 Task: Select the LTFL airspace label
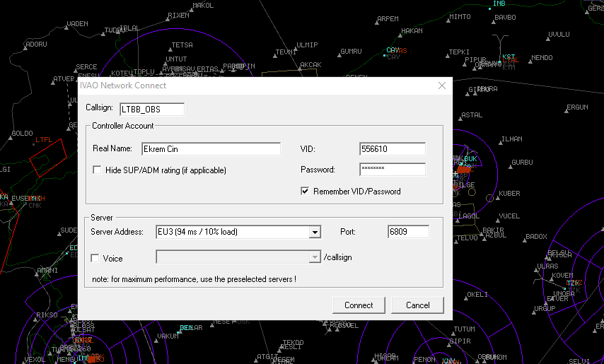[44, 140]
